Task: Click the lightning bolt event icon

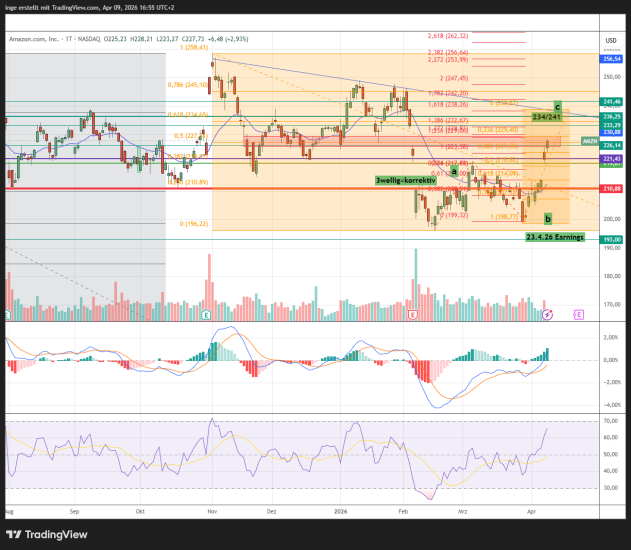Action: point(547,314)
